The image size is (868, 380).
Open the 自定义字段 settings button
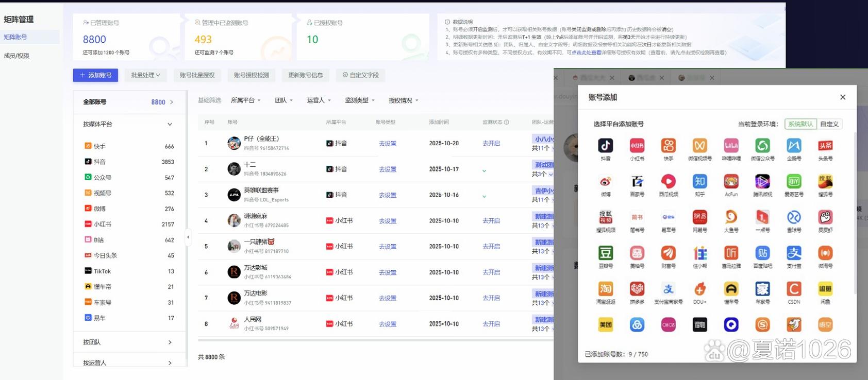(x=361, y=75)
